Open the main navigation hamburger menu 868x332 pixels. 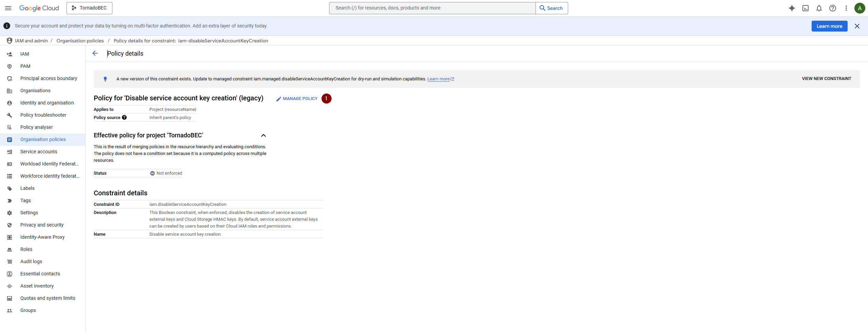point(8,8)
